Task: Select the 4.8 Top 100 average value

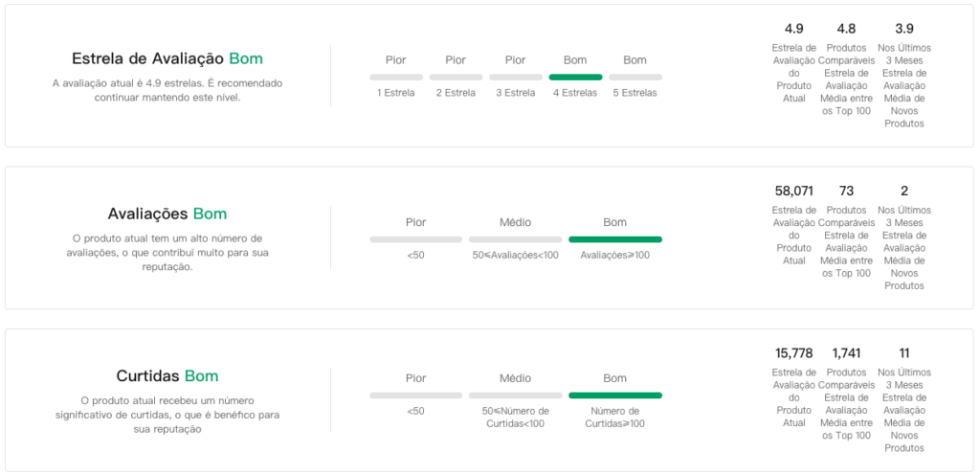Action: (846, 29)
